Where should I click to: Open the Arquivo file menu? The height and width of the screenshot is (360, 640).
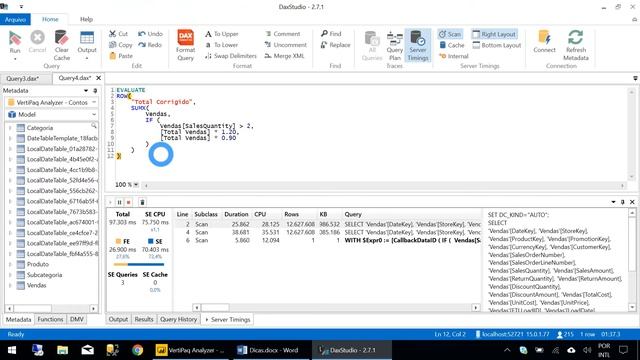(15, 19)
